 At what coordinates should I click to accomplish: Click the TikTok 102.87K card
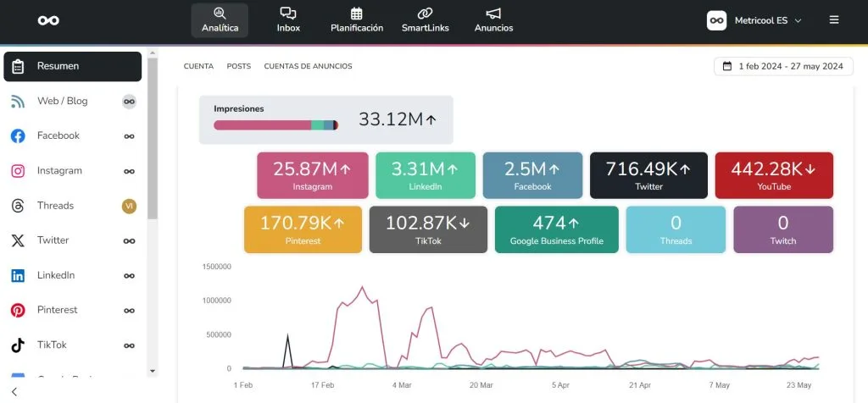pos(428,229)
